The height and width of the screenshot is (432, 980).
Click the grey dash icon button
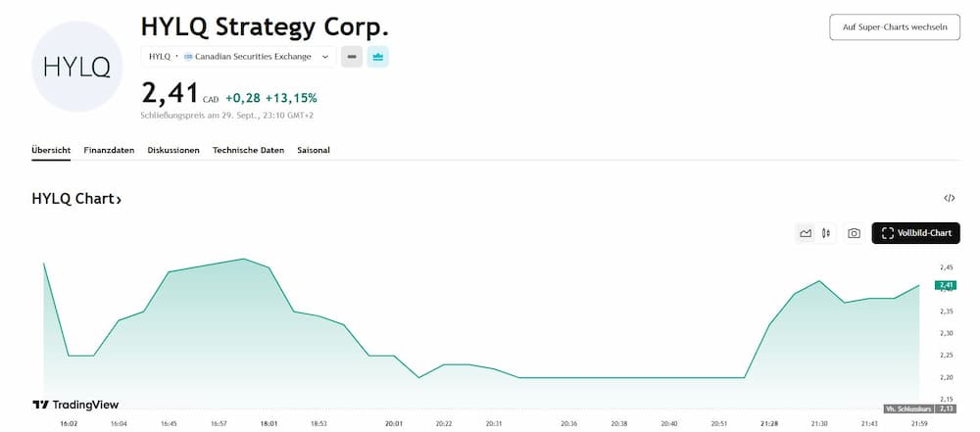352,57
